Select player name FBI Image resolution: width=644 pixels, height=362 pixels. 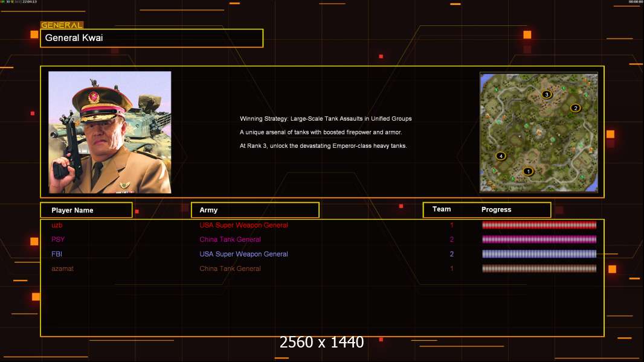tap(57, 254)
